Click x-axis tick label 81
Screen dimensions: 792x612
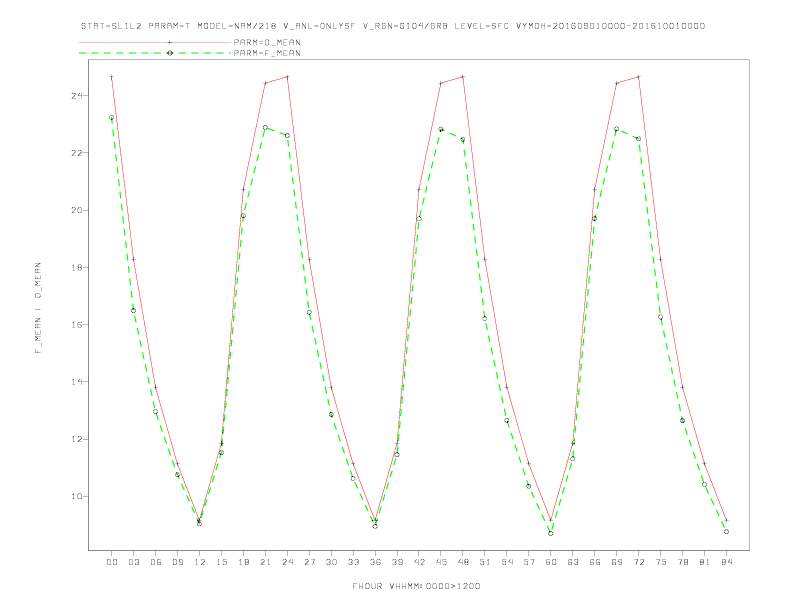(x=705, y=562)
